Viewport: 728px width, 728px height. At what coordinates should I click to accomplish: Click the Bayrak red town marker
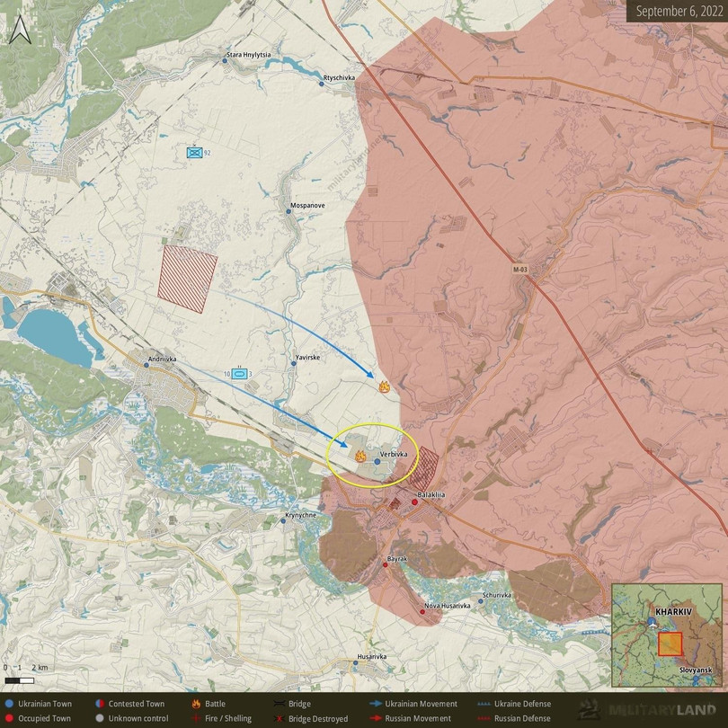click(385, 565)
